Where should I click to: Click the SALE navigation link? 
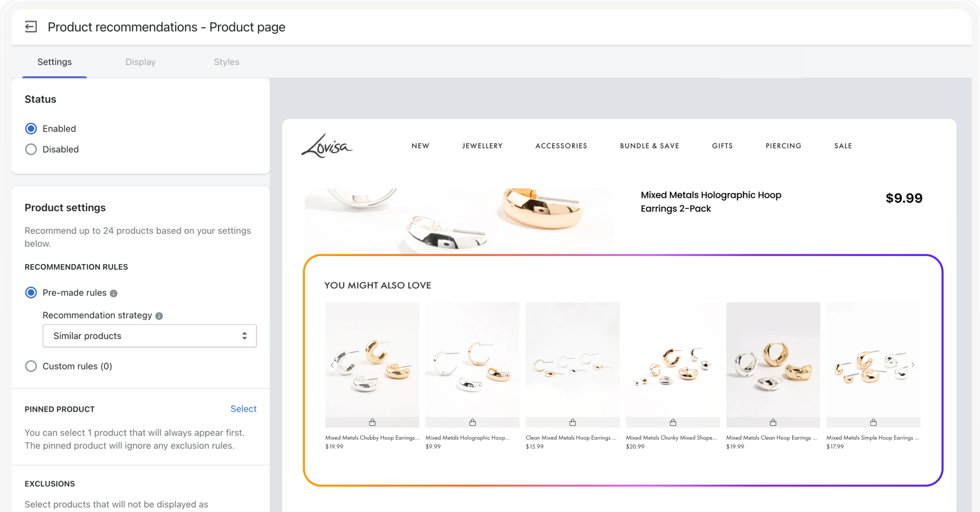tap(843, 146)
